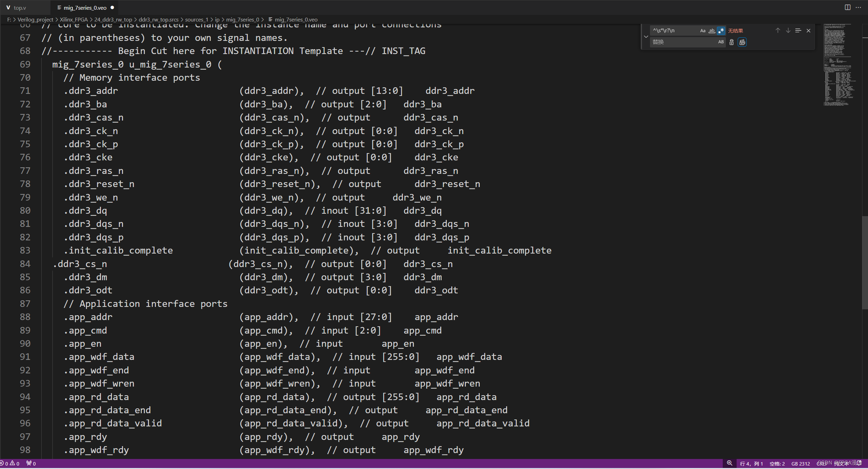Open editor more actions ellipsis

click(858, 7)
